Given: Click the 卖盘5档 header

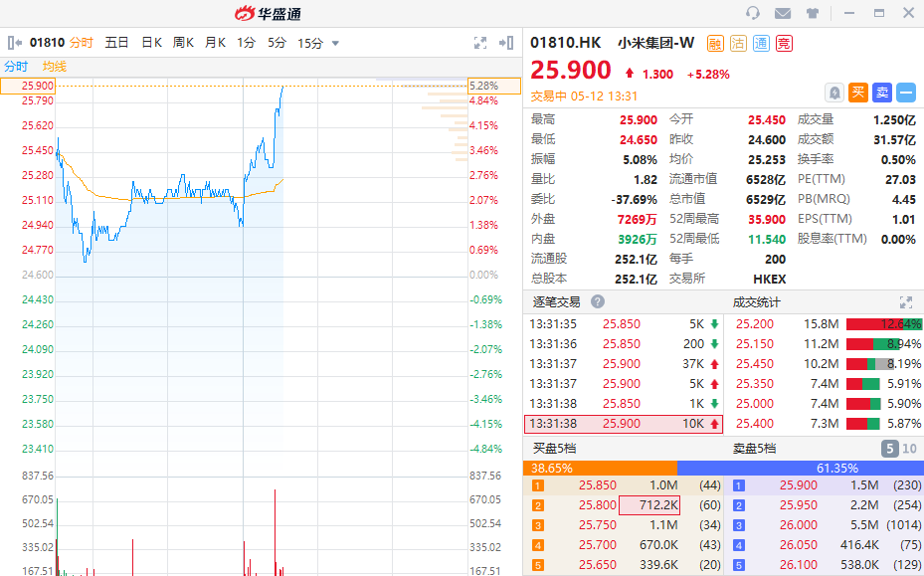Looking at the screenshot, I should (x=754, y=448).
